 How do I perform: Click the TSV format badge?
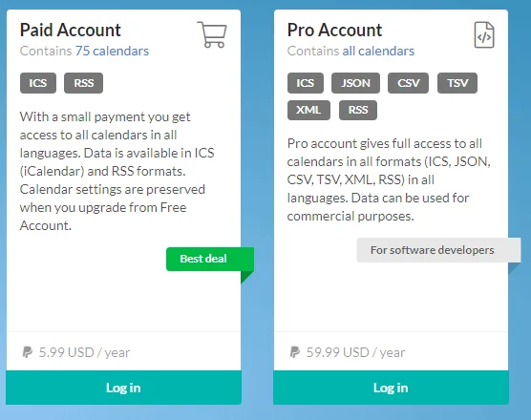click(x=457, y=83)
